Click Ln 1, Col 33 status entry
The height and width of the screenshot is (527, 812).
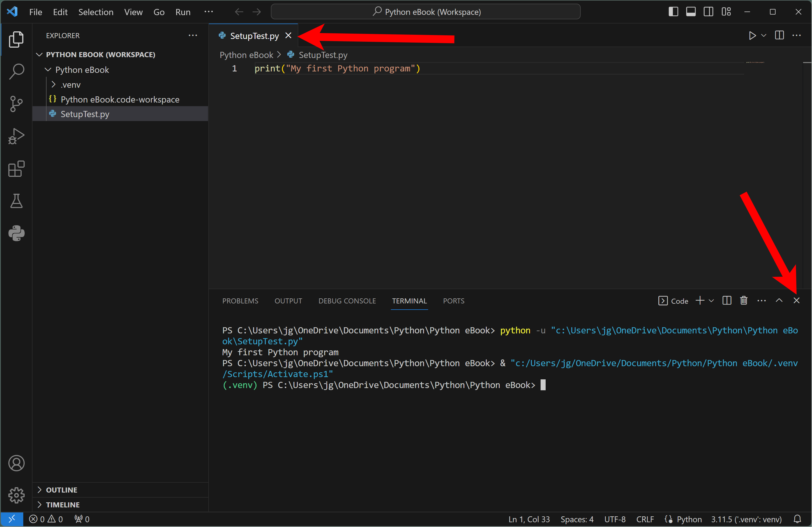tap(529, 519)
